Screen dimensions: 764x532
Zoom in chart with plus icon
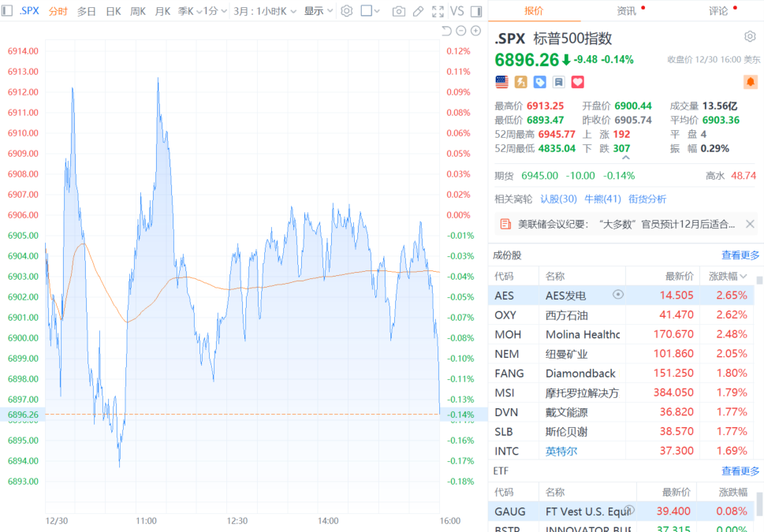[475, 31]
